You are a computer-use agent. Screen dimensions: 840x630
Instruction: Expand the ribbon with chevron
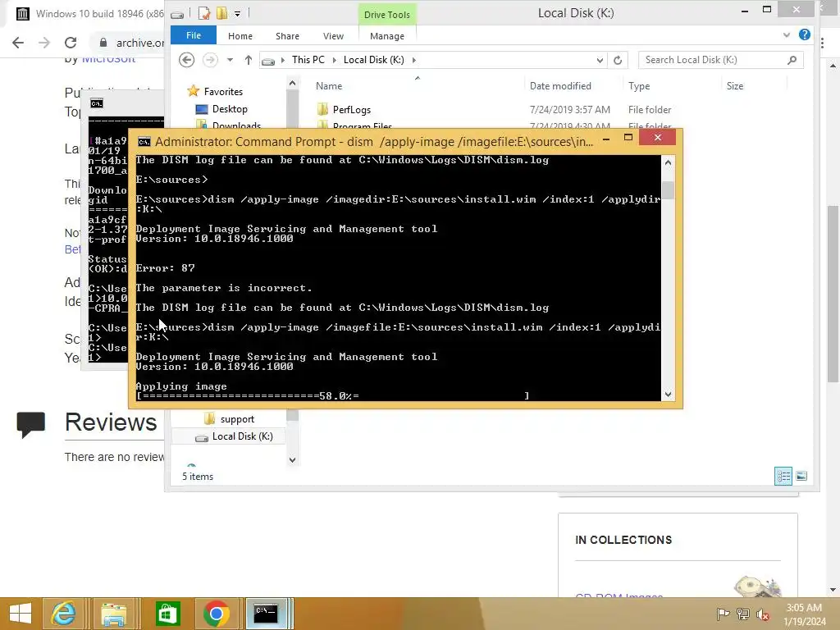(787, 34)
